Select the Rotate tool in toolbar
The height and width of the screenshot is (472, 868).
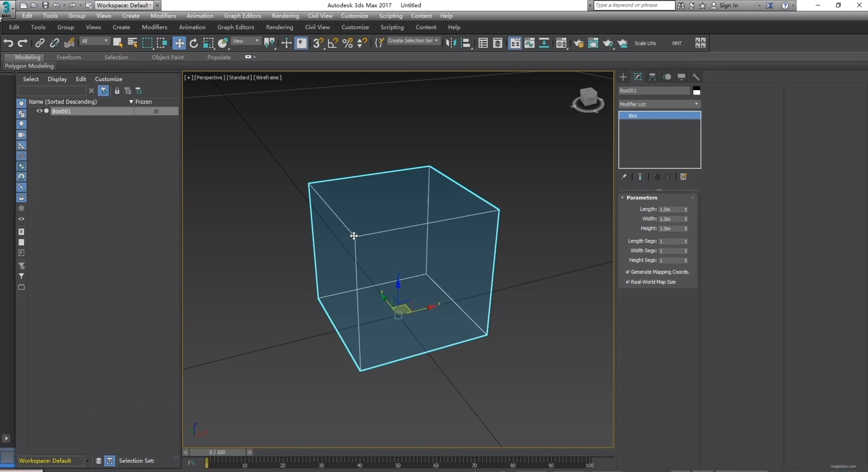193,43
